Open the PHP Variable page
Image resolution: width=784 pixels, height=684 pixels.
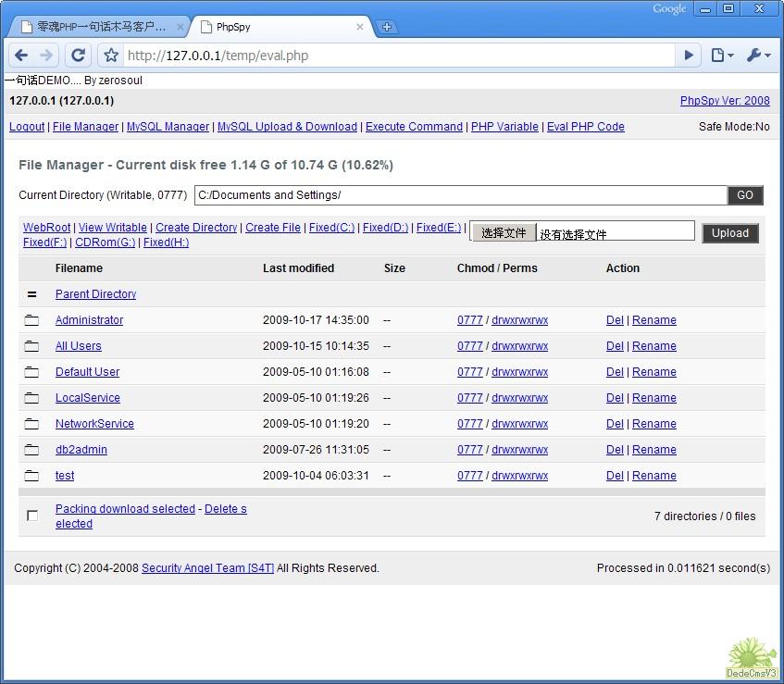[x=504, y=127]
